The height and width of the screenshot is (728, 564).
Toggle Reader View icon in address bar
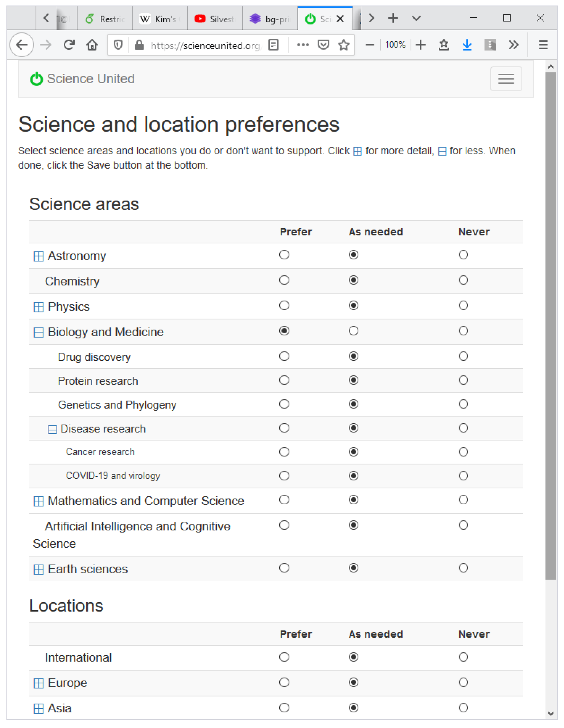(273, 45)
